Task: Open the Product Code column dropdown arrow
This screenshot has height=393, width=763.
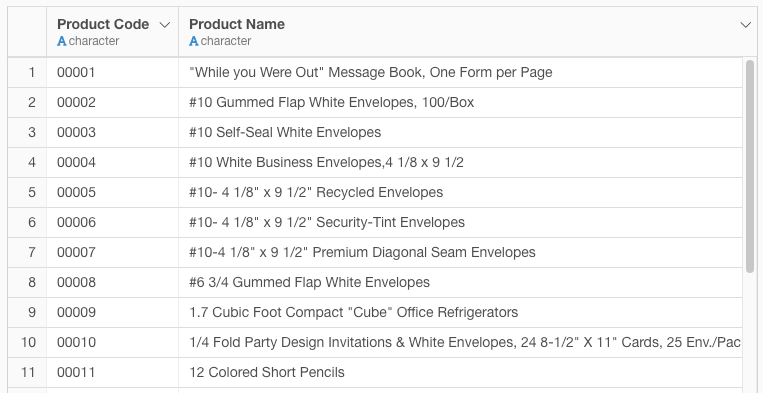Action: pos(165,25)
